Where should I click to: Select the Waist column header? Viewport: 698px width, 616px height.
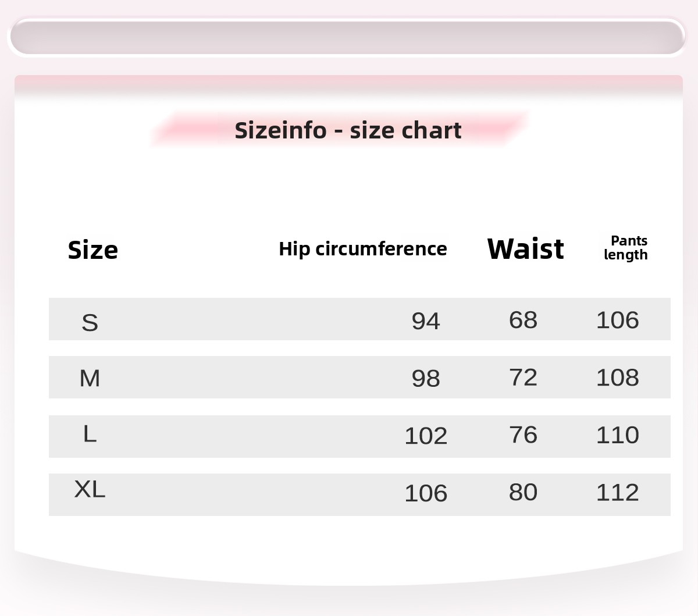tap(525, 249)
